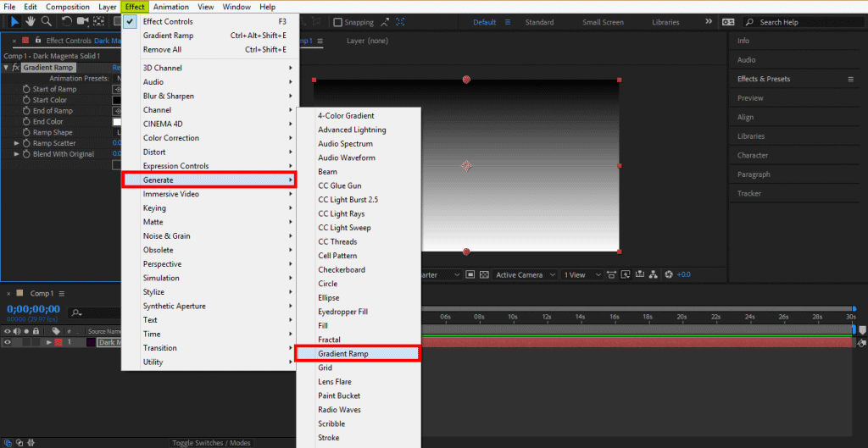Expand the Ramp Scatter property

(17, 143)
